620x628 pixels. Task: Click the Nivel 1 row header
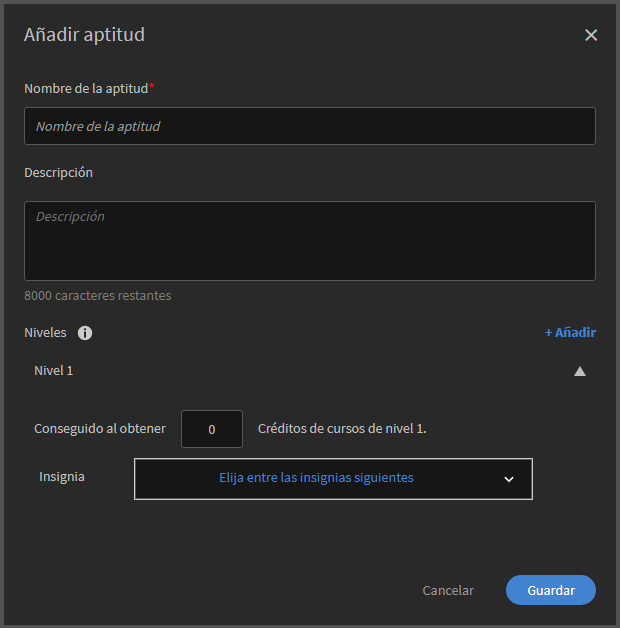tap(54, 370)
